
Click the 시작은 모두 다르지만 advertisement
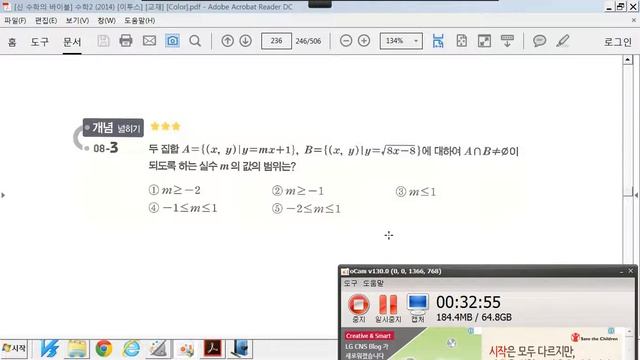(x=532, y=351)
